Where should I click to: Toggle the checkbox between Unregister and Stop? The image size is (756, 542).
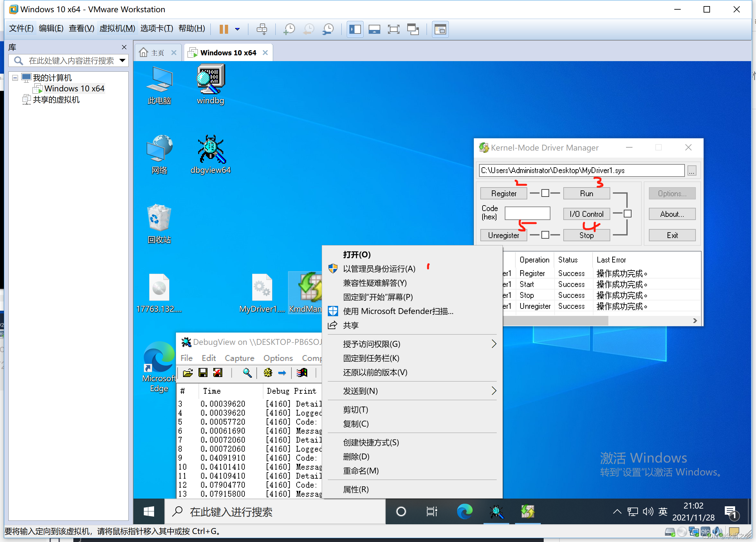click(545, 235)
